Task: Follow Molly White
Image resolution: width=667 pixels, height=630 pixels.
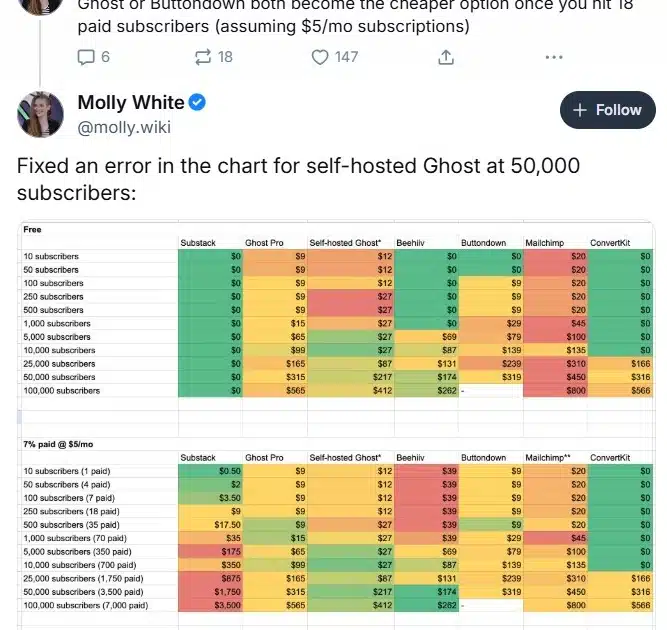Action: (607, 110)
